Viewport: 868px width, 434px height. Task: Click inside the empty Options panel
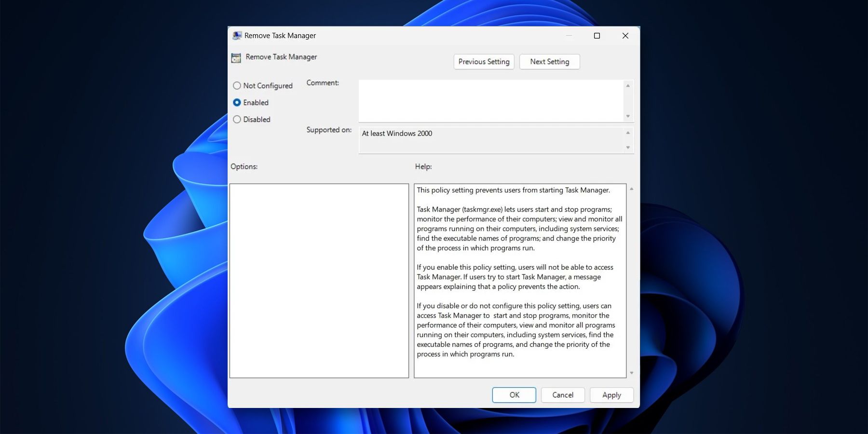[319, 280]
